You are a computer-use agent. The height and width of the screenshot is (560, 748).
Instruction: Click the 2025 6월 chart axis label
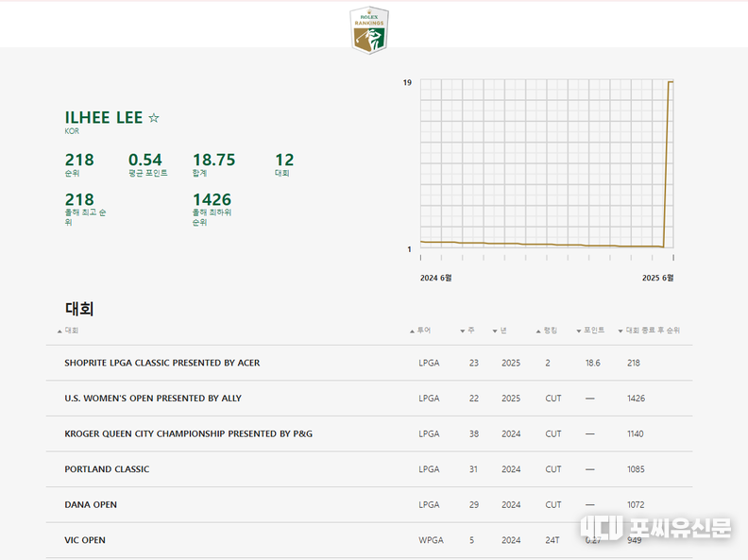658,278
